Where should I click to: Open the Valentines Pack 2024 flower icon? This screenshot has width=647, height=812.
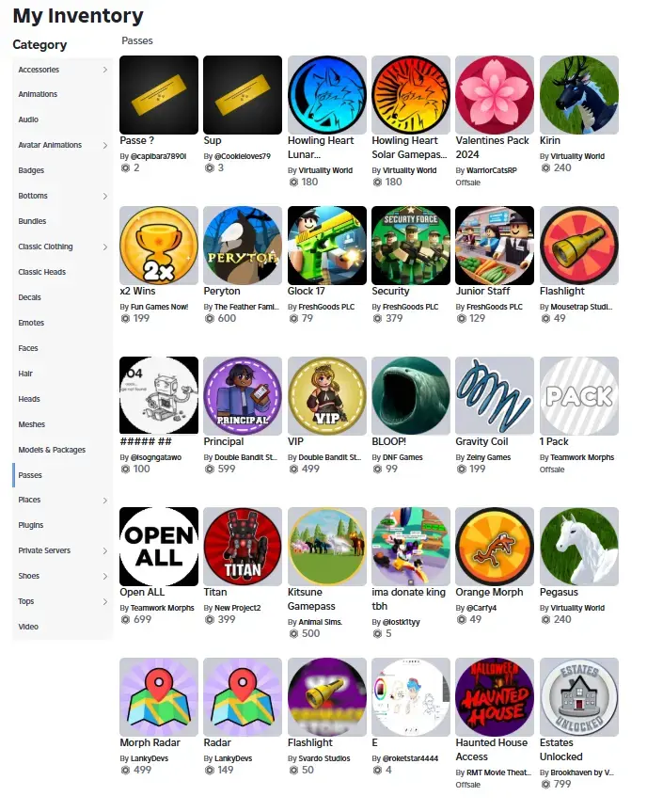(x=495, y=95)
